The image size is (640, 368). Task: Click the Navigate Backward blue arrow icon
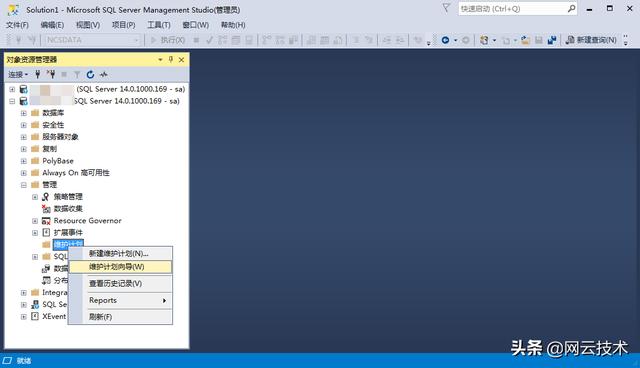(445, 40)
